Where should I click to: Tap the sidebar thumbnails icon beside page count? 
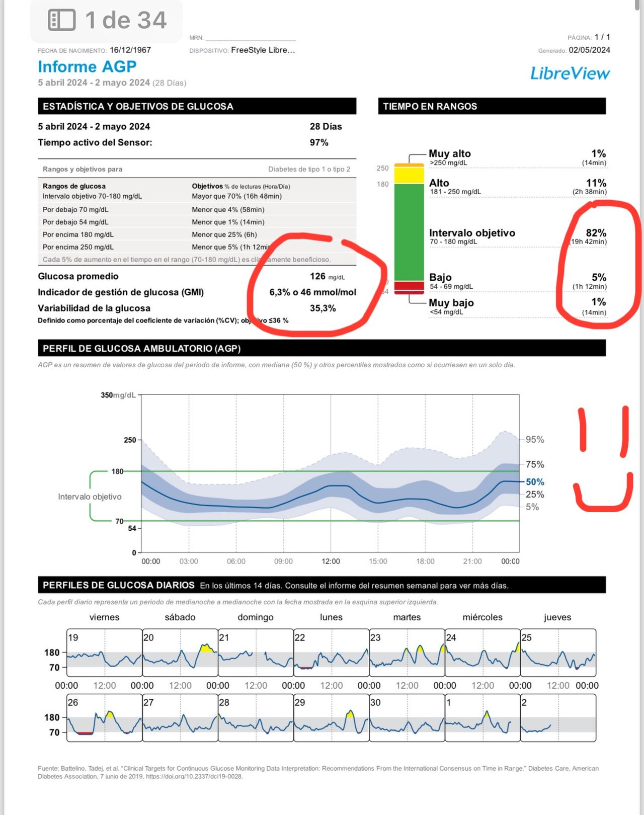click(x=61, y=21)
